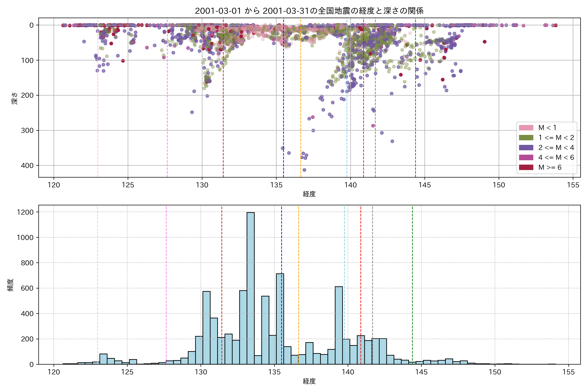Click the 120 longitude tick under the scatter plot
The image size is (588, 392).
tap(54, 185)
